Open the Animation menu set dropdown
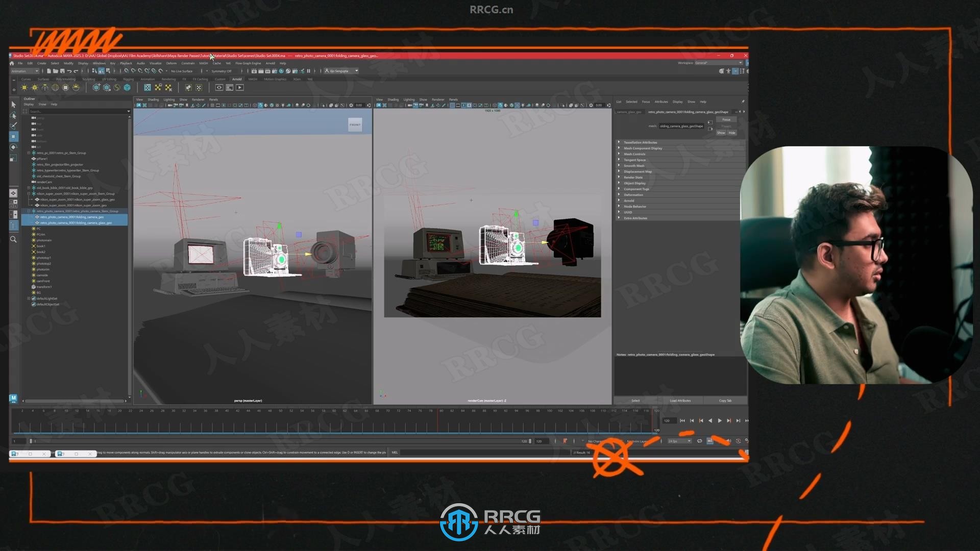980x551 pixels. (x=25, y=71)
